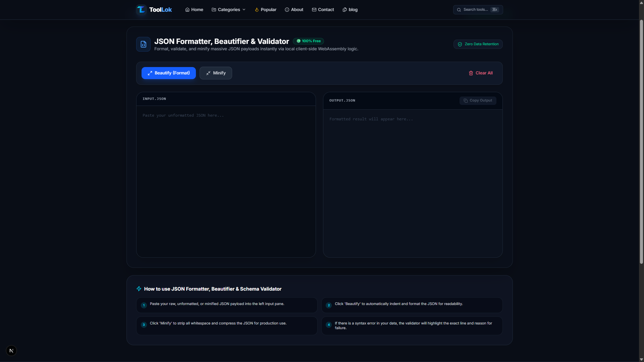The image size is (644, 362).
Task: Switch to Minify mode
Action: [x=216, y=73]
